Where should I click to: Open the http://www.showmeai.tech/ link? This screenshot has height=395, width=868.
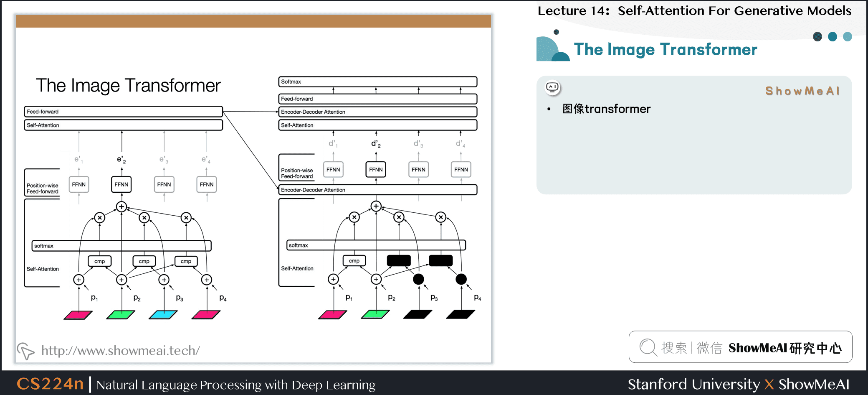(x=121, y=350)
